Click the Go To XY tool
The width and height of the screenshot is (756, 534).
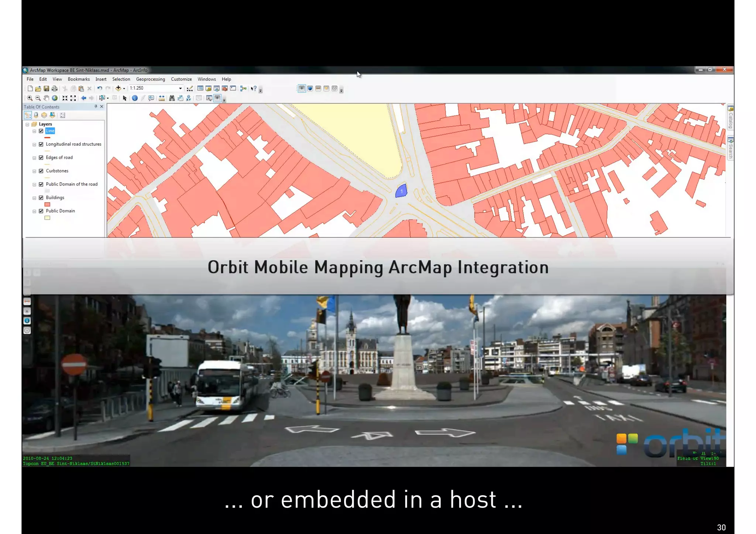(189, 98)
